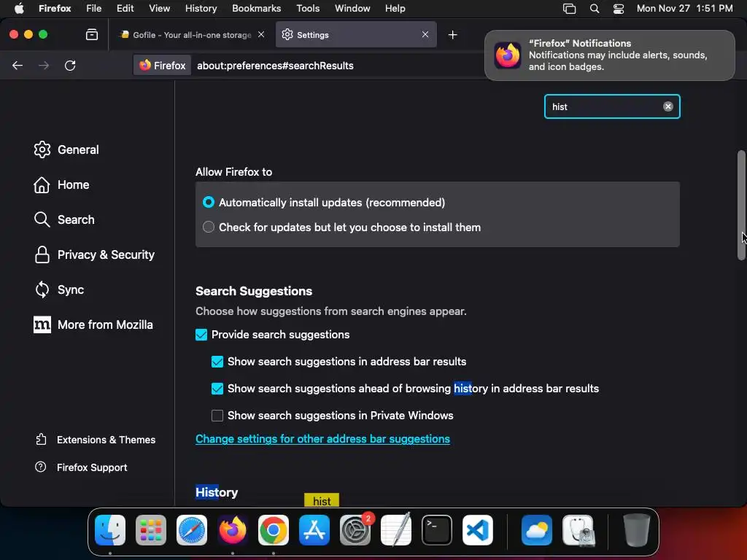Image resolution: width=747 pixels, height=560 pixels.
Task: Reload the current page
Action: 70,65
